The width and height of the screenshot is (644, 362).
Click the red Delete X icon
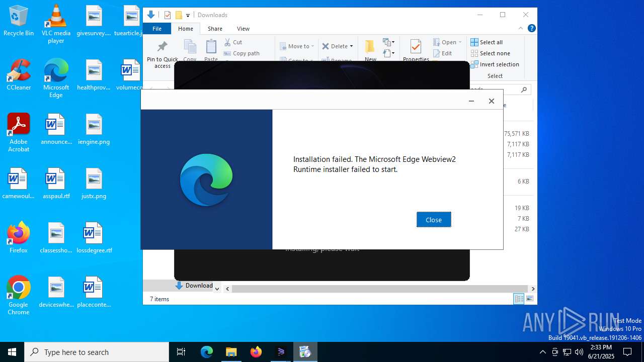pyautogui.click(x=326, y=46)
